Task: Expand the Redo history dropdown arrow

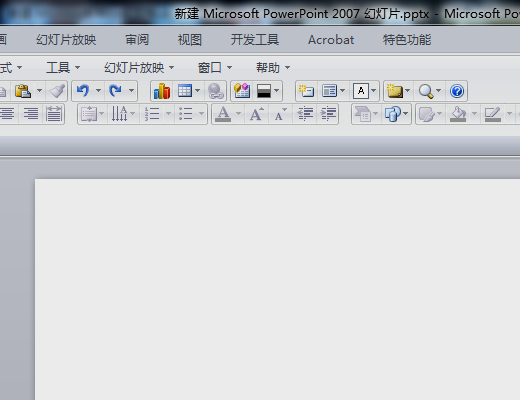Action: 131,90
